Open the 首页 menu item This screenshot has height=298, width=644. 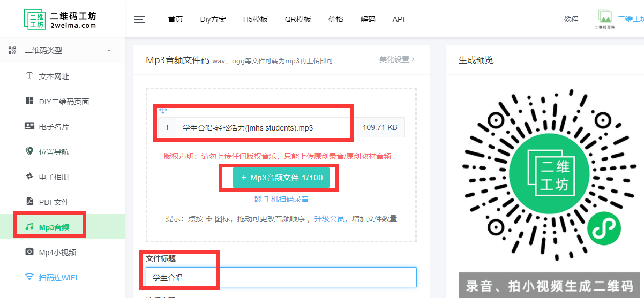point(175,19)
